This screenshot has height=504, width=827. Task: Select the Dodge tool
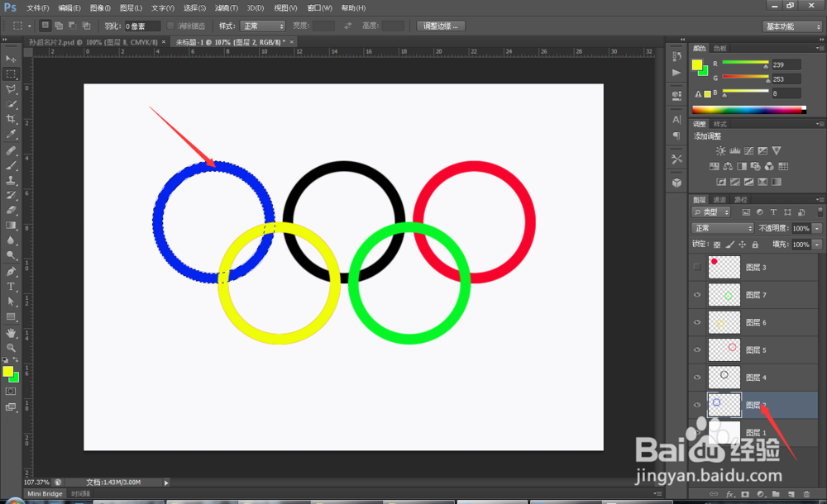tap(11, 255)
